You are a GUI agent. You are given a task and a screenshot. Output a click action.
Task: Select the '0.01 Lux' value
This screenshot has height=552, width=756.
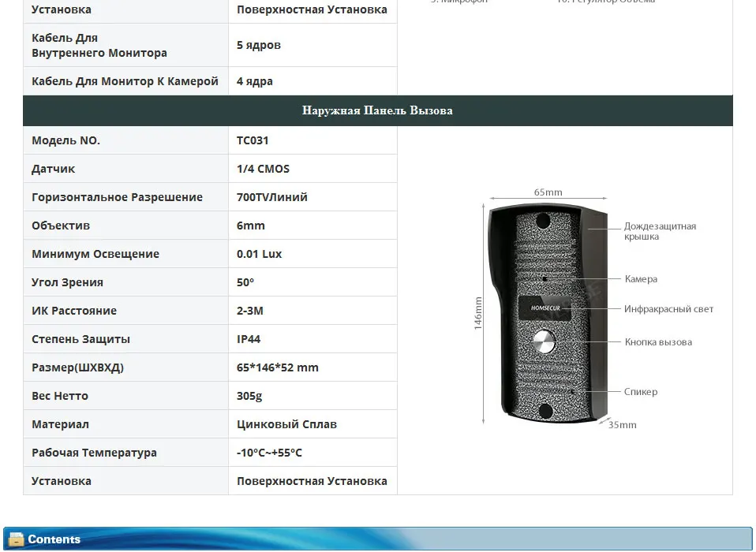259,255
